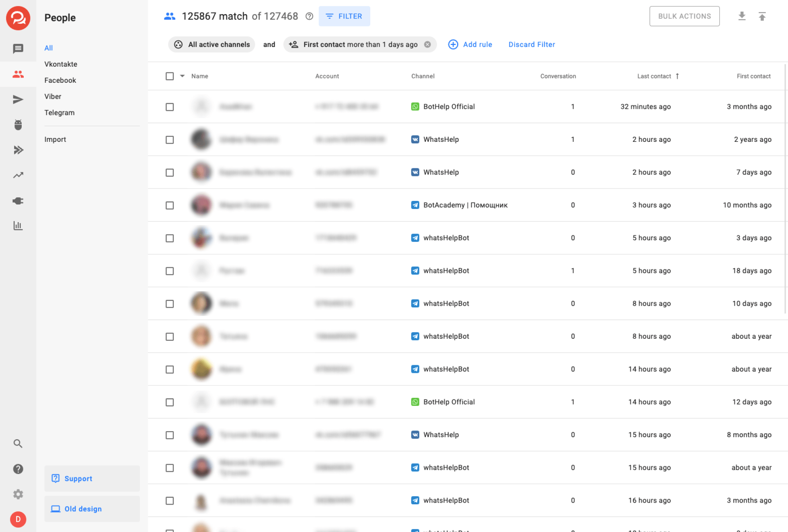Expand the selection dropdown arrow beside Name

click(x=182, y=76)
